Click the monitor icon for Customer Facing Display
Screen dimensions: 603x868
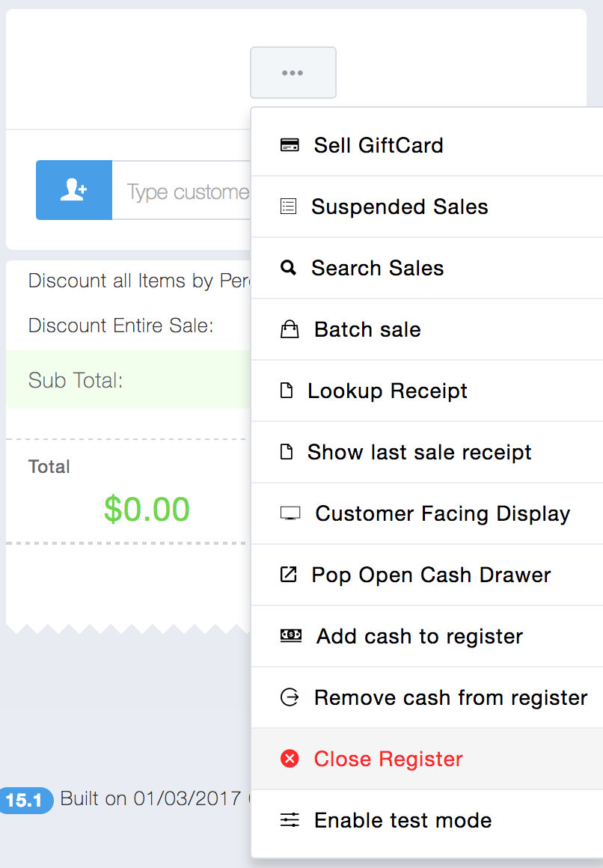coord(290,513)
